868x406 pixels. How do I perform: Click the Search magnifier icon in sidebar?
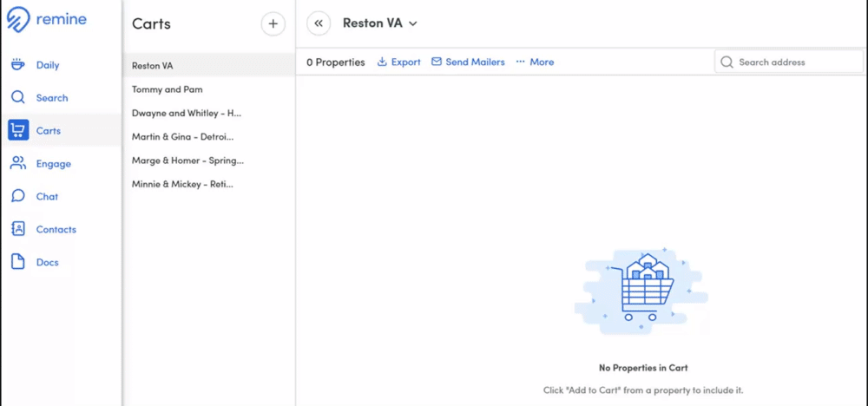tap(18, 98)
